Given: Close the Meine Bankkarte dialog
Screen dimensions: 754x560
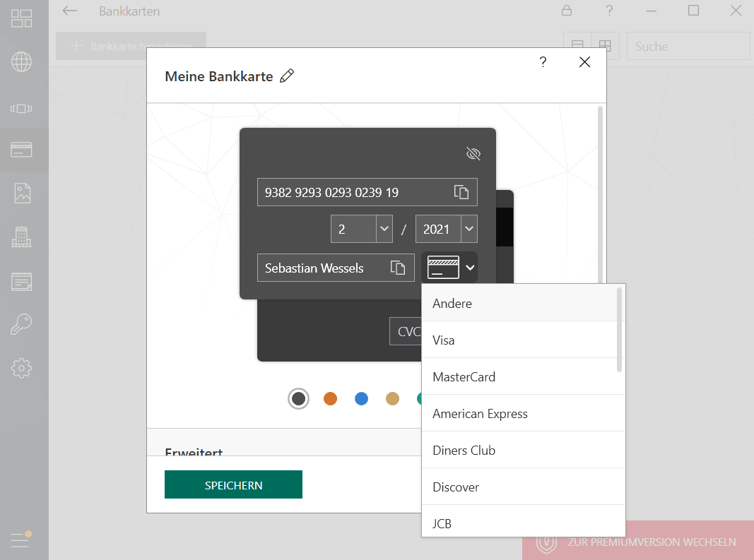Looking at the screenshot, I should (x=584, y=62).
